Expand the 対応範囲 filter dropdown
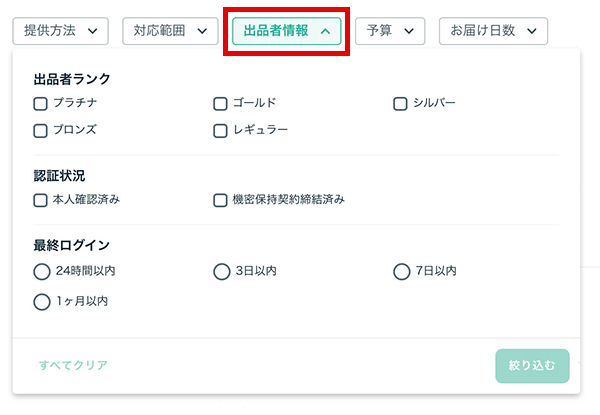The width and height of the screenshot is (600, 415). (x=170, y=31)
